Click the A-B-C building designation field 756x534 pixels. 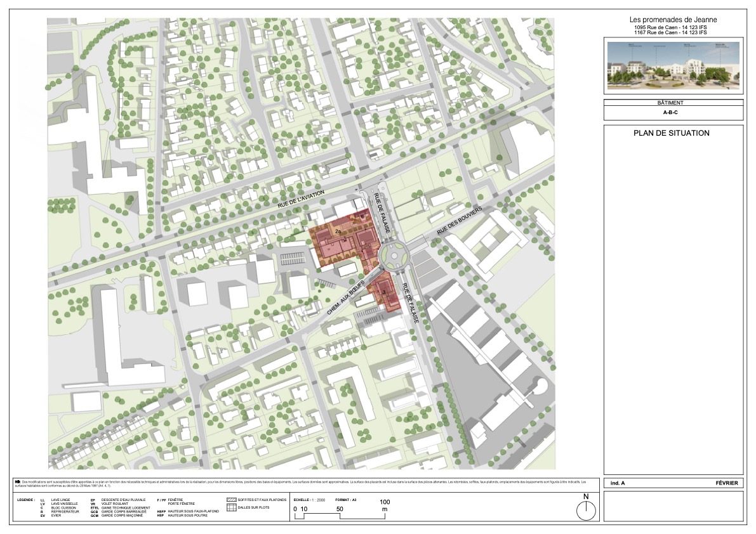click(673, 113)
